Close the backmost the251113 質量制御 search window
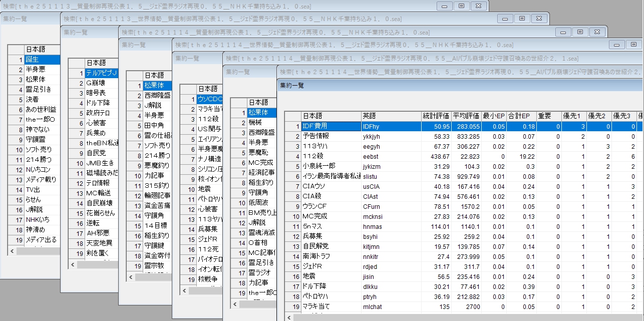The image size is (644, 321). point(479,6)
